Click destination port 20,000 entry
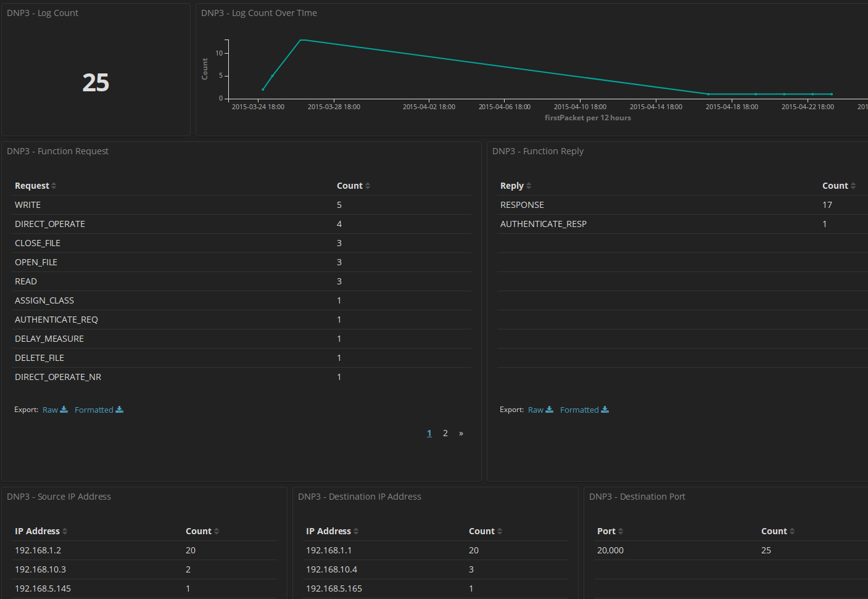The height and width of the screenshot is (599, 868). click(610, 550)
